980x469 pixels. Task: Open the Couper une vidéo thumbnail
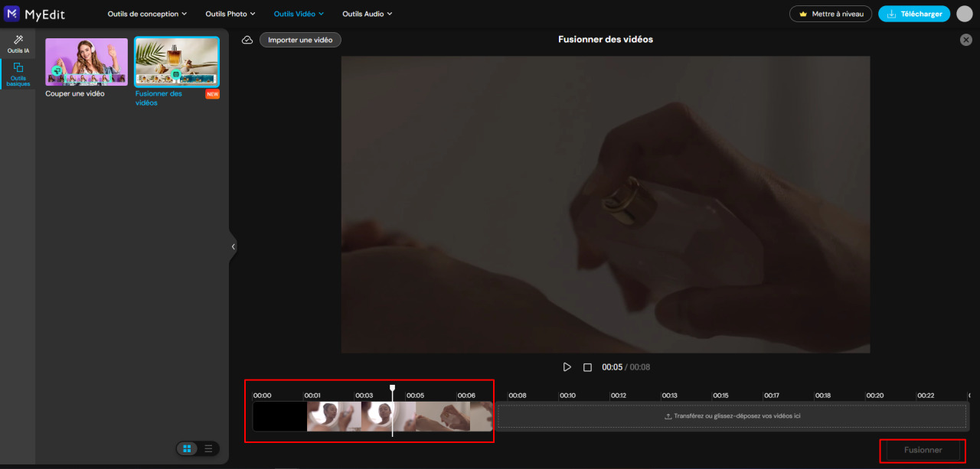pos(87,61)
